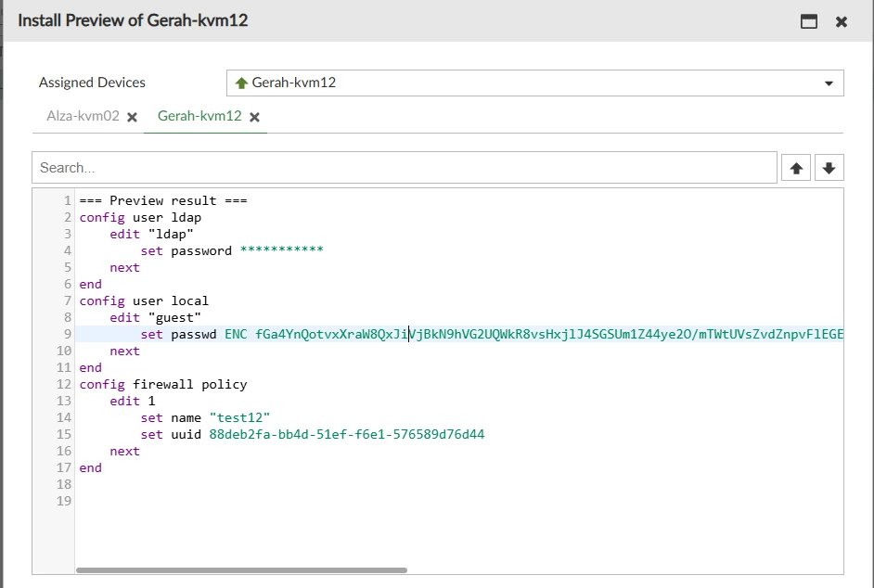Close the Alza-kvm02 tab
This screenshot has height=588, width=874.
tap(132, 117)
